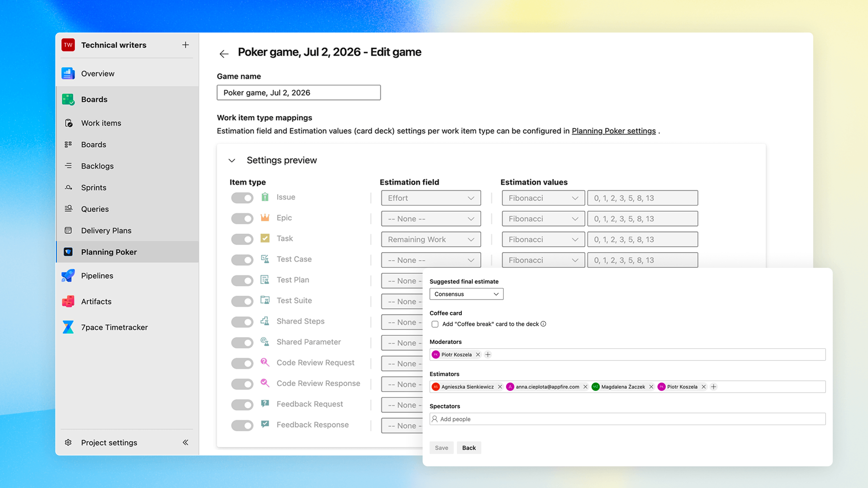Click the Spectators Add people field
The height and width of the screenshot is (488, 868).
627,419
